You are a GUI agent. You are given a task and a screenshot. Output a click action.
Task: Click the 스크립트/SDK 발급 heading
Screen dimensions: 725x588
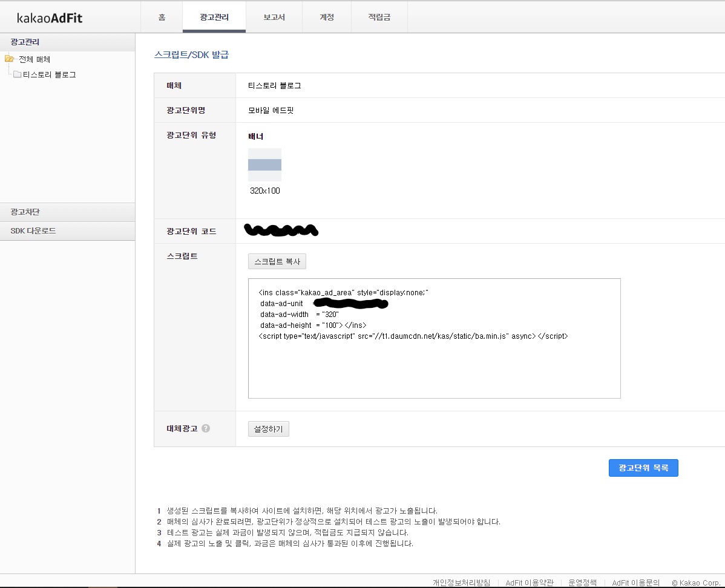pos(191,54)
